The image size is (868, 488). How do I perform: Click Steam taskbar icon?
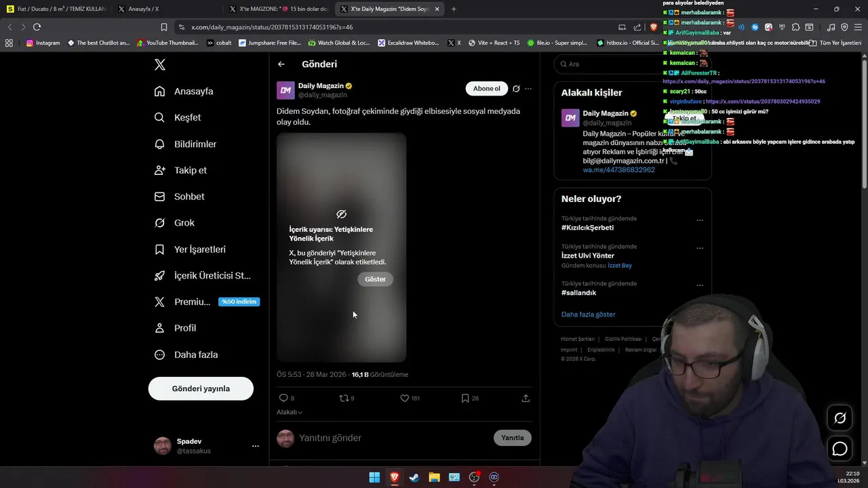click(x=414, y=477)
